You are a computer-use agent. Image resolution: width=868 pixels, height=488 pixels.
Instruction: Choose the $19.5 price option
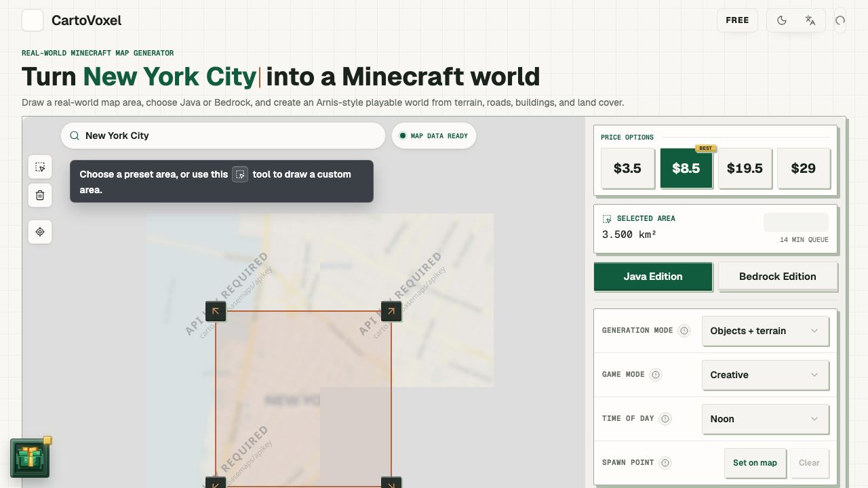[745, 168]
